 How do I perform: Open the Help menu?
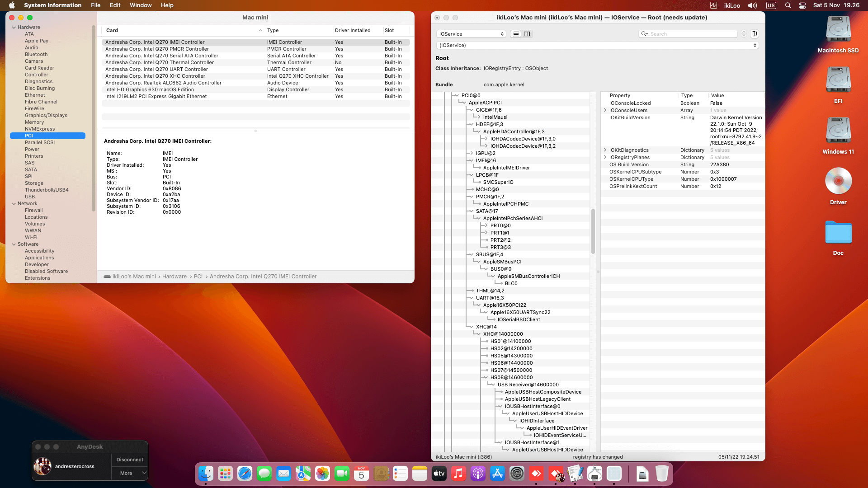[167, 5]
